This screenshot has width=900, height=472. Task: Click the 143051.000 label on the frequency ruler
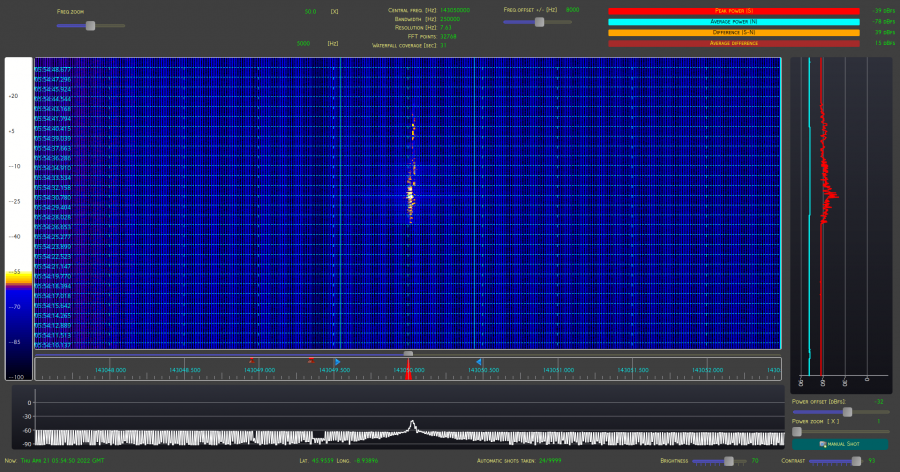[558, 370]
